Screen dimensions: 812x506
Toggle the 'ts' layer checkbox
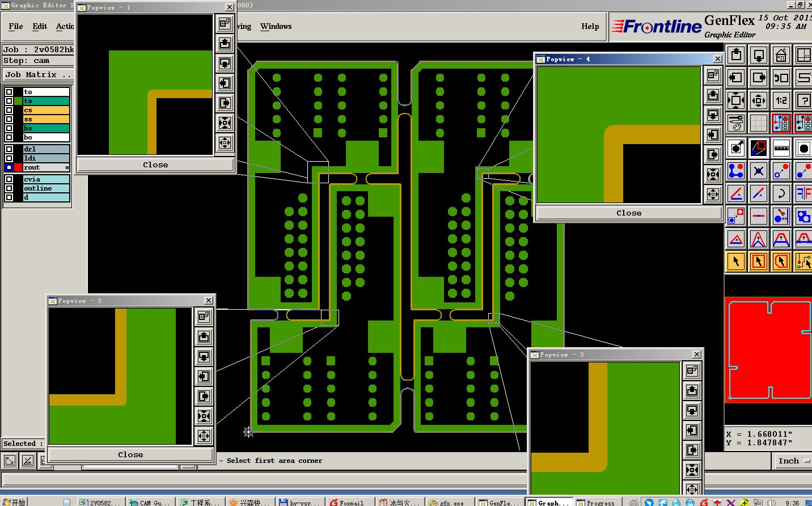[9, 100]
